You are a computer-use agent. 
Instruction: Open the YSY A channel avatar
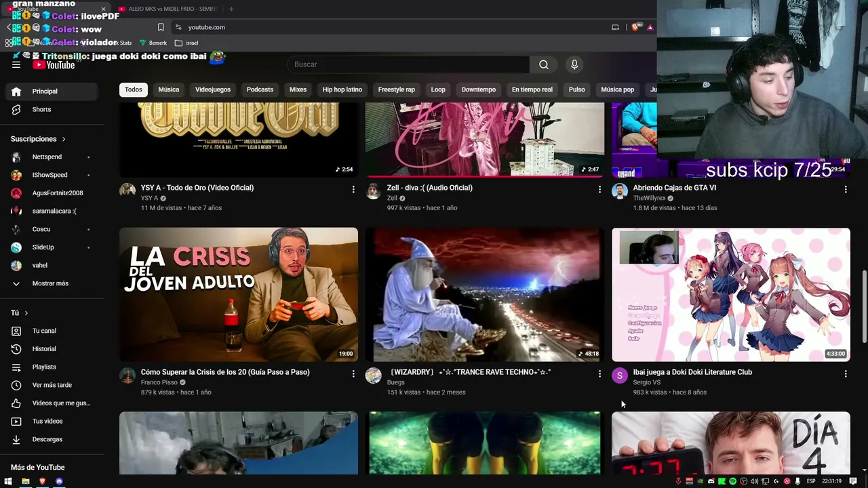point(127,190)
